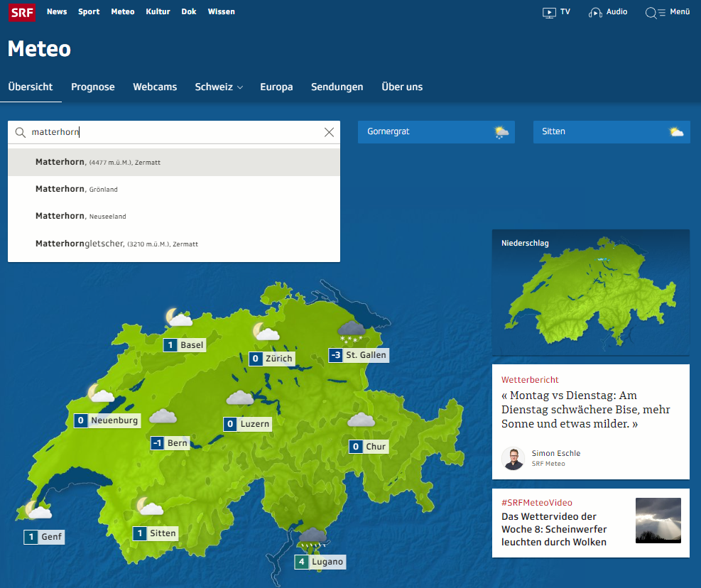Click the Neuenburg moon-cloud weather icon
This screenshot has height=588, width=701.
click(101, 393)
